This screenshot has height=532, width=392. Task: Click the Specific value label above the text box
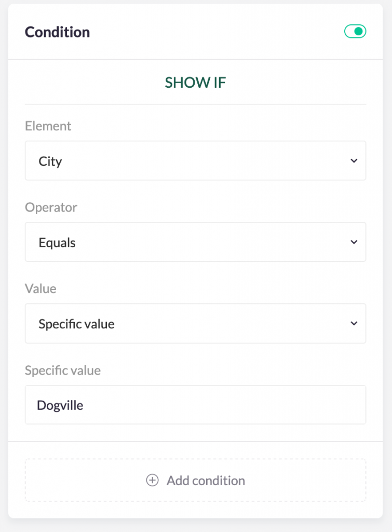(x=63, y=370)
